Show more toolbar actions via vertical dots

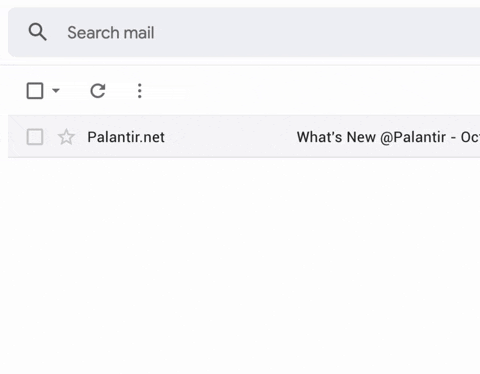click(140, 91)
